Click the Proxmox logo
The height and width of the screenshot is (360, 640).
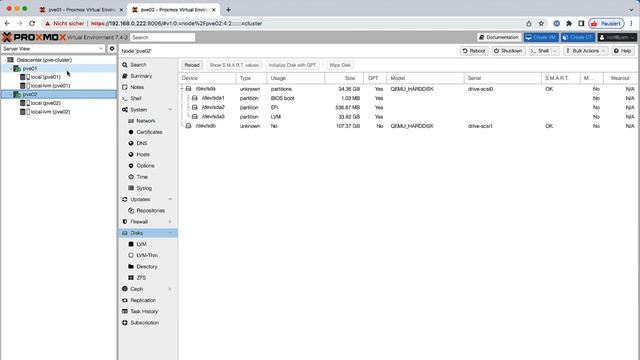pos(34,37)
